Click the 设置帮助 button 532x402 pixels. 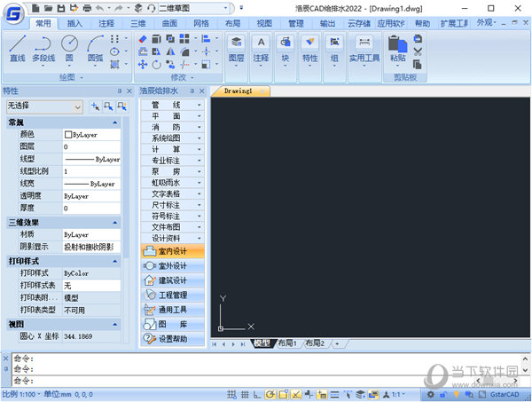coord(172,339)
